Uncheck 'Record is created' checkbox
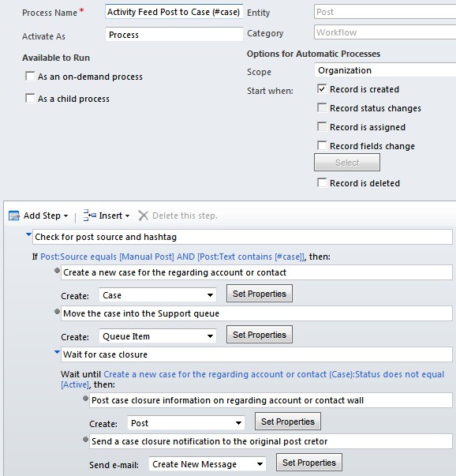This screenshot has width=456, height=476. 322,88
